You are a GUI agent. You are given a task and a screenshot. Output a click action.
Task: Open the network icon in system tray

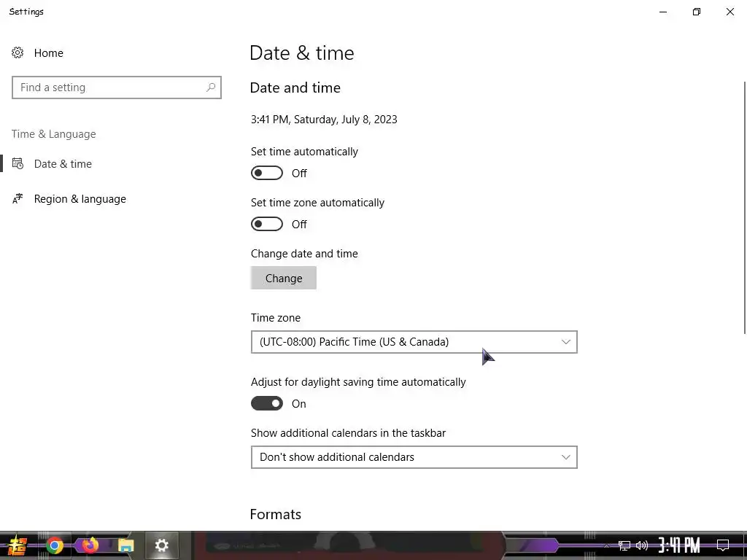click(x=624, y=545)
